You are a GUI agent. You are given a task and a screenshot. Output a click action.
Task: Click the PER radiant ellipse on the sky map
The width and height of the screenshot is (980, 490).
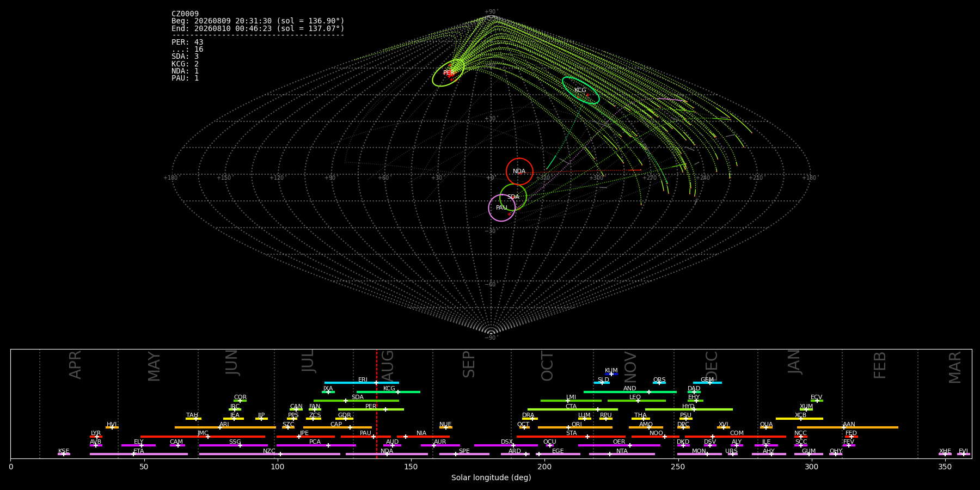click(x=448, y=73)
